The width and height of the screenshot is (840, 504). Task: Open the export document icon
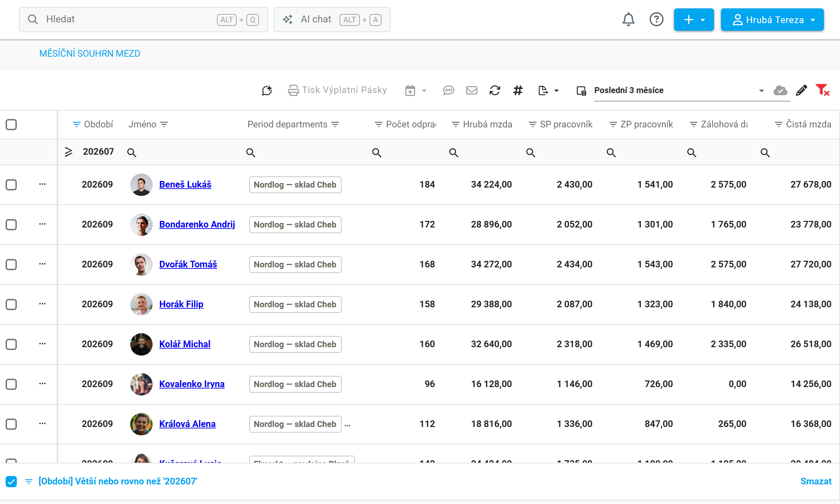click(x=543, y=90)
